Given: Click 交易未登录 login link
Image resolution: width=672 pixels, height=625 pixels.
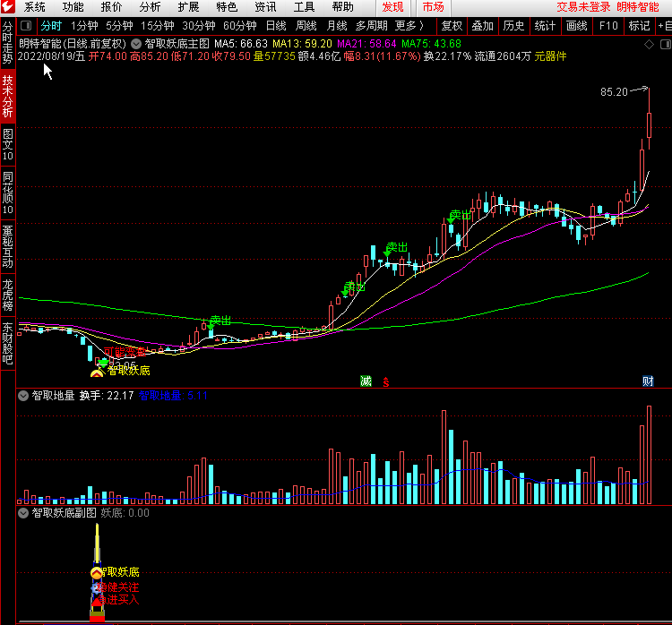Looking at the screenshot, I should tap(583, 7).
